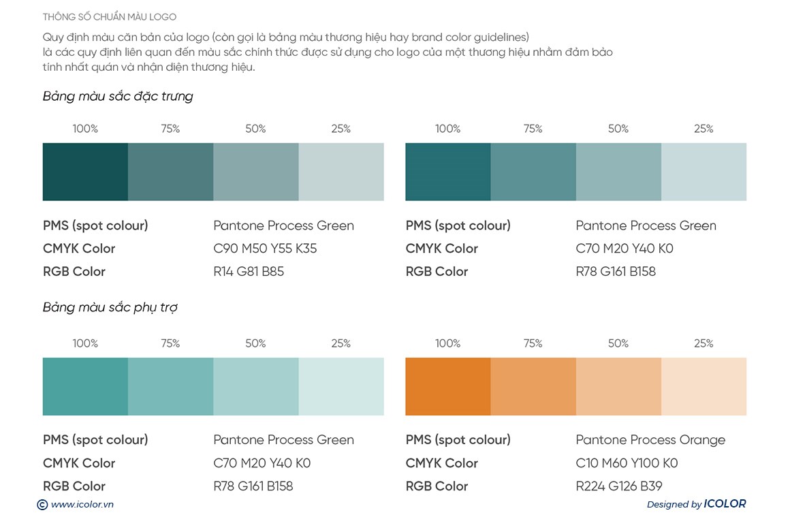Screen dimensions: 790x532
Task: Click the "THÔNG SỐ CHUẨN MÀU LOGO" title
Action: [109, 17]
